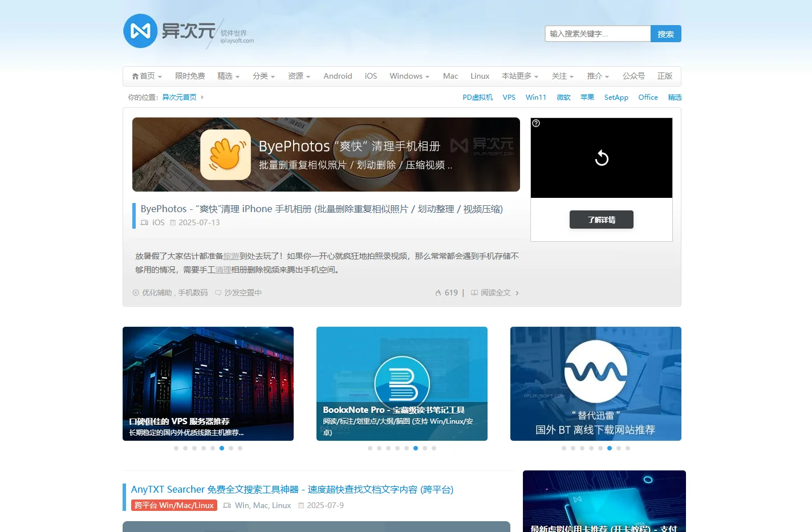The image size is (812, 532).
Task: Select first carousel dot under BookxNote card
Action: point(370,448)
